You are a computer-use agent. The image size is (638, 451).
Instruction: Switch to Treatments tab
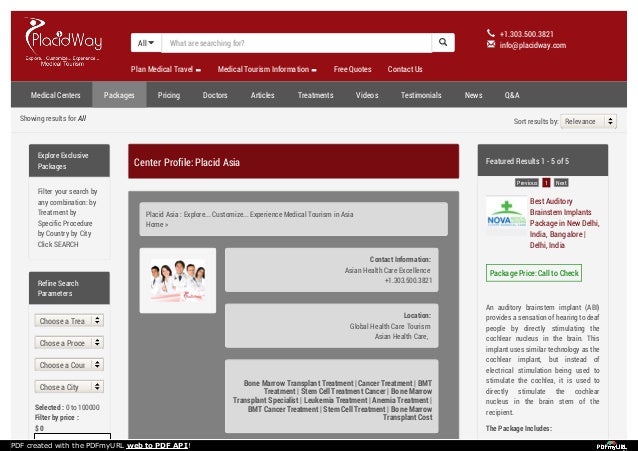(315, 95)
